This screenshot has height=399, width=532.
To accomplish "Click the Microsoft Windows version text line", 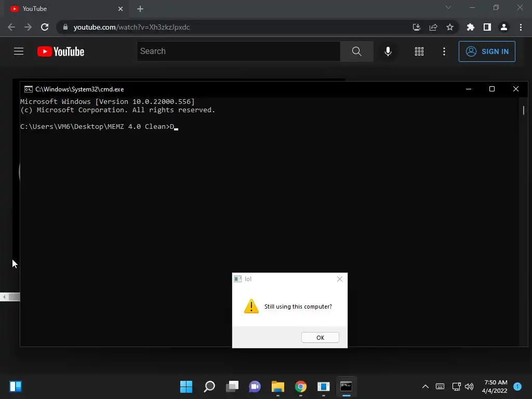I will pos(107,101).
